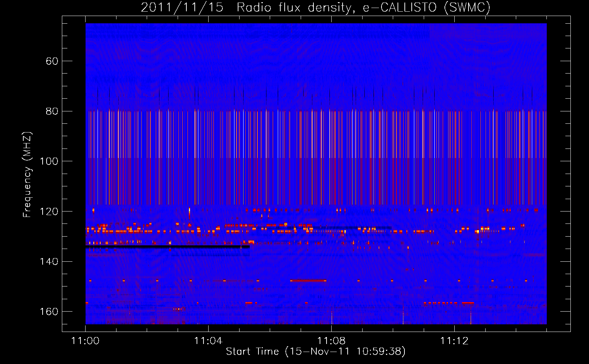Click the "Start Time (15-Nov-11 10:59:38)" label

316,352
